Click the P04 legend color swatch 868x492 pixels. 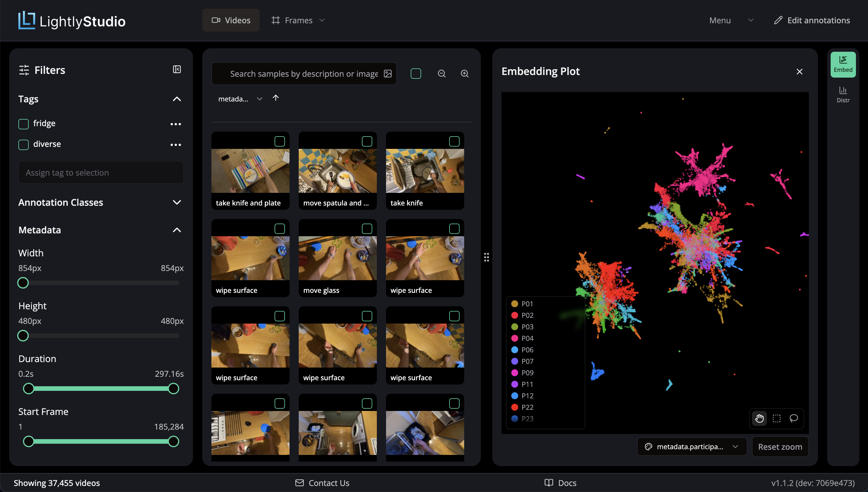coord(514,338)
